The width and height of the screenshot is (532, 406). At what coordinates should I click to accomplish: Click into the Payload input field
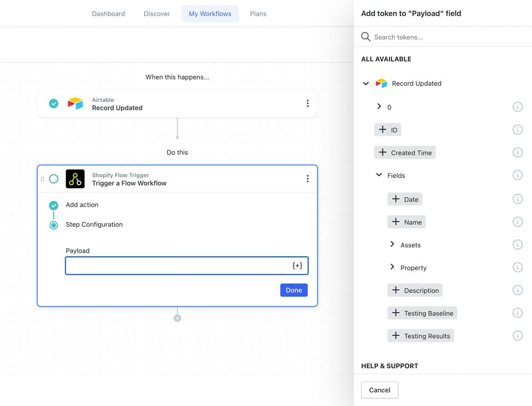186,266
